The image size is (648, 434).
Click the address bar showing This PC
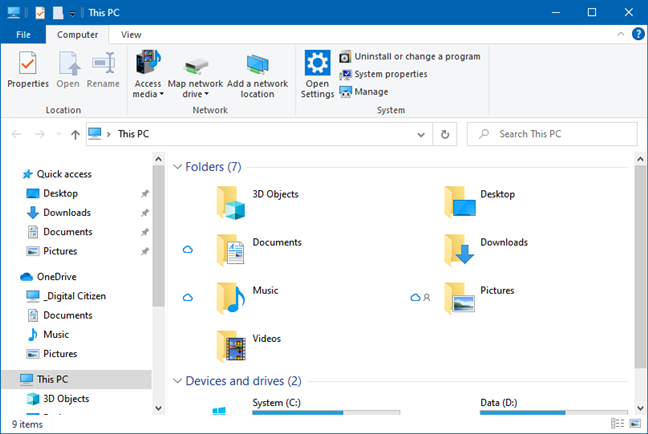tap(259, 134)
